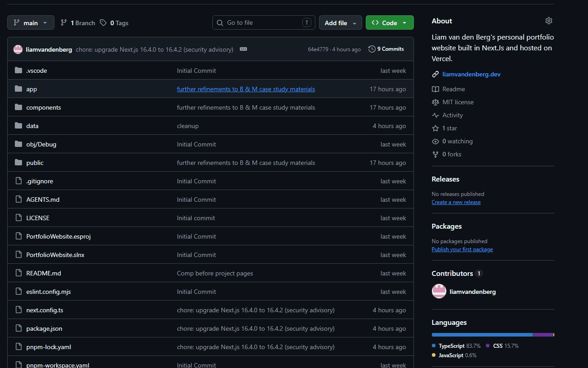Visit the liamvandenberg.dev website link
Screen dimensions: 588x368
tap(471, 74)
